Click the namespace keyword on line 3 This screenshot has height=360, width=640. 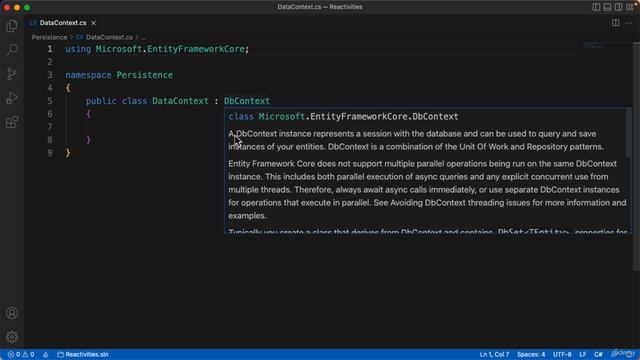pos(88,75)
